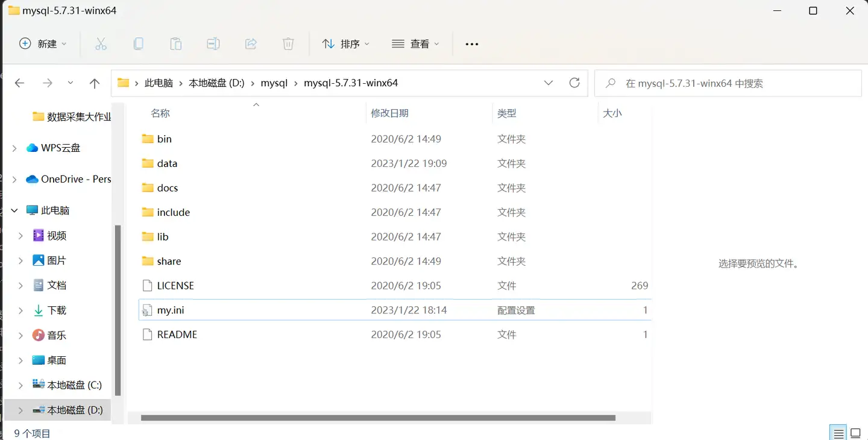Screen dimensions: 868x440
Task: Open the 排序 sort dropdown
Action: (x=346, y=44)
